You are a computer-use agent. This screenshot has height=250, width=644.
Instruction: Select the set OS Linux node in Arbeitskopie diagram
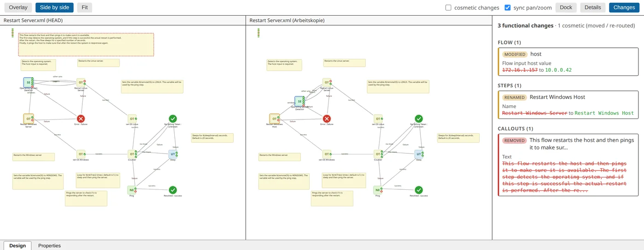[378, 119]
